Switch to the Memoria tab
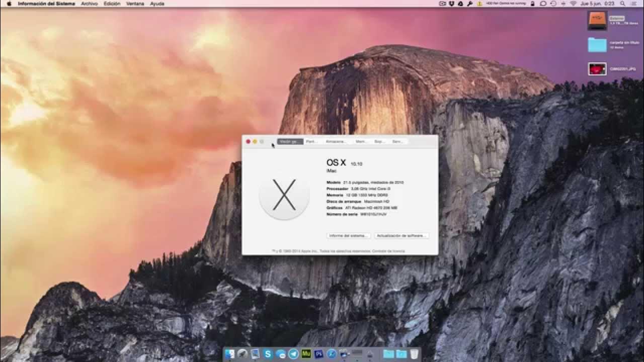The height and width of the screenshot is (362, 644). pyautogui.click(x=362, y=141)
